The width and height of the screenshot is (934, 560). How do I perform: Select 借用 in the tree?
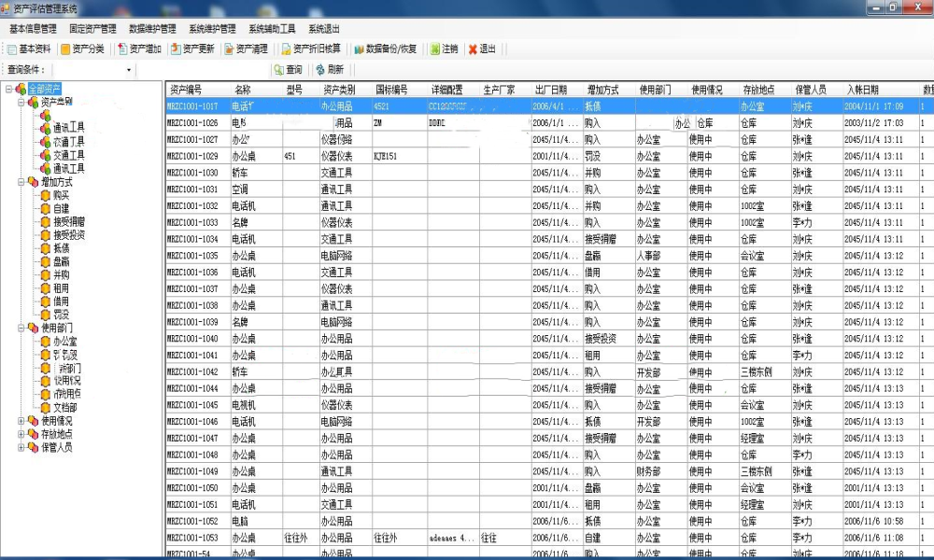61,301
